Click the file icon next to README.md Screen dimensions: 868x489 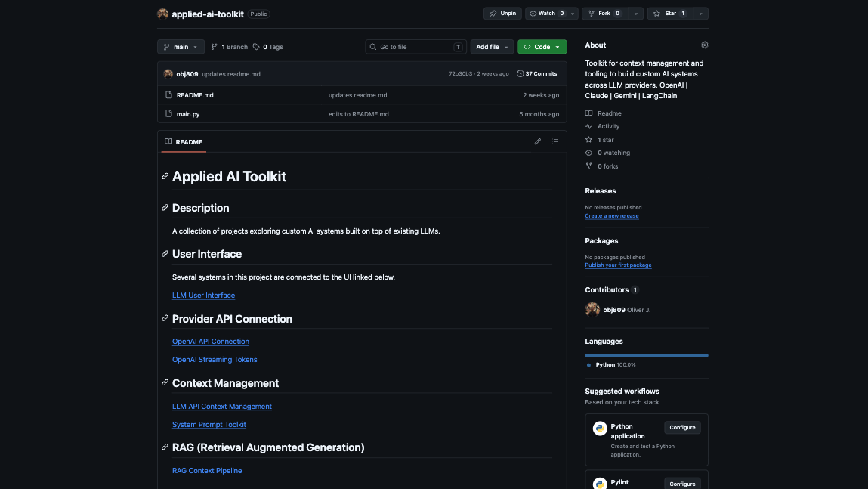(168, 95)
